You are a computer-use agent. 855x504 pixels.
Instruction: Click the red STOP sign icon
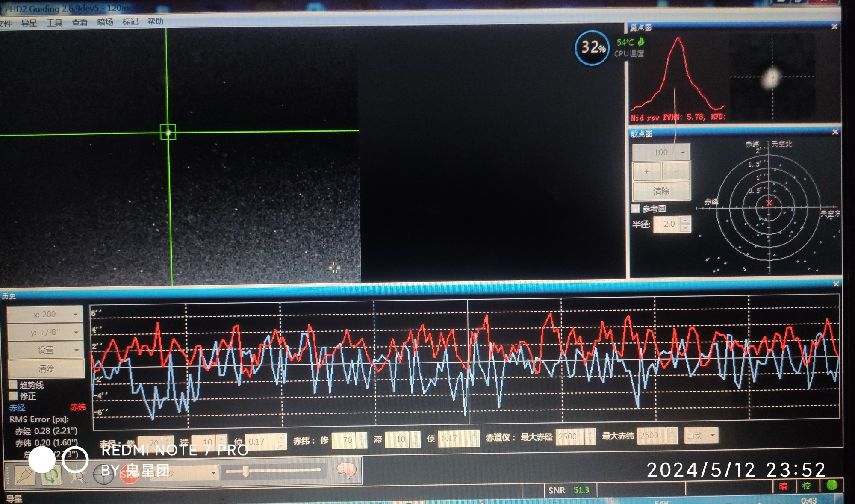(130, 474)
